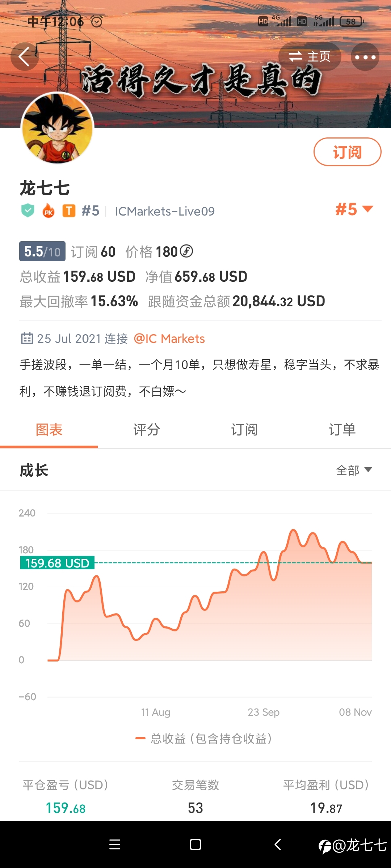
Task: Tap the 订阅 subscribe button
Action: (x=347, y=152)
